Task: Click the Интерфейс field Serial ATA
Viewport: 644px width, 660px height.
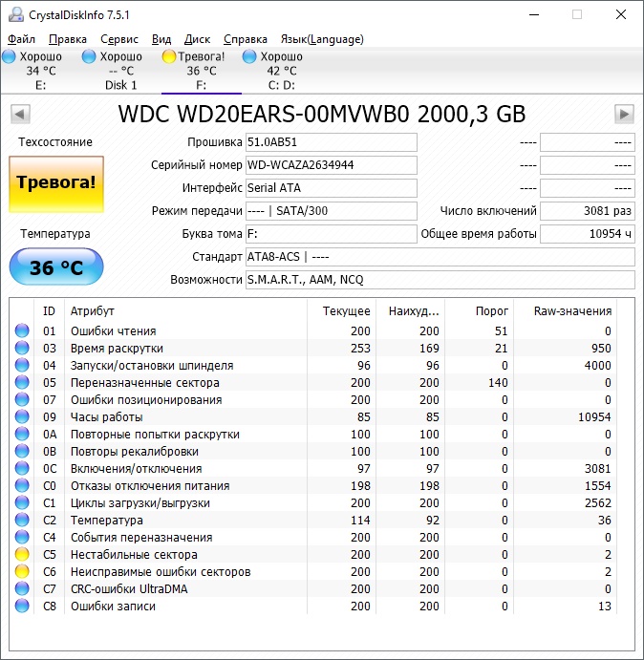Action: pyautogui.click(x=331, y=188)
